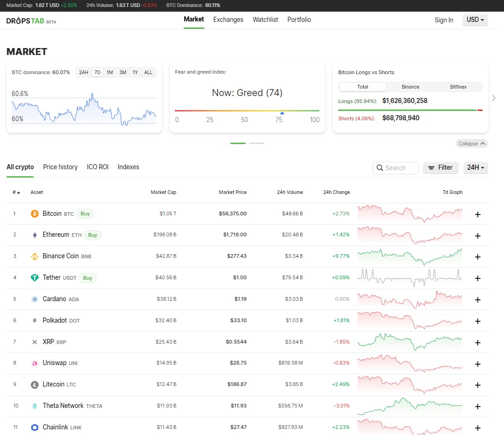Click the Chainlink coin icon

[x=35, y=427]
